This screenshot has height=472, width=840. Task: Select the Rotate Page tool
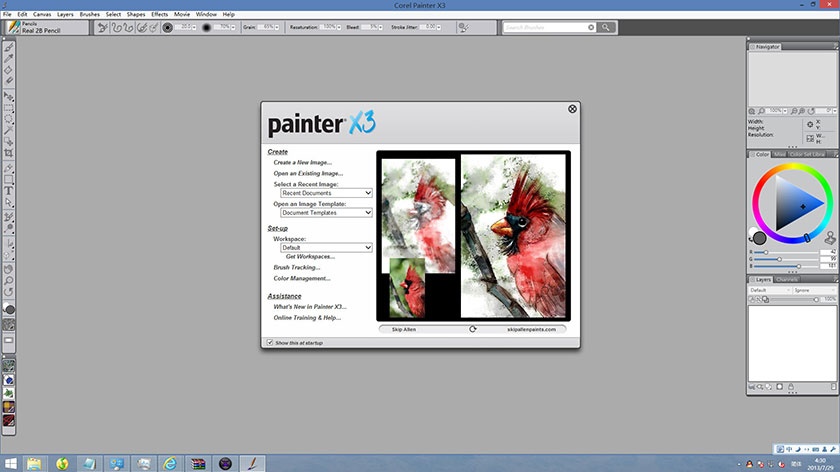(x=9, y=291)
